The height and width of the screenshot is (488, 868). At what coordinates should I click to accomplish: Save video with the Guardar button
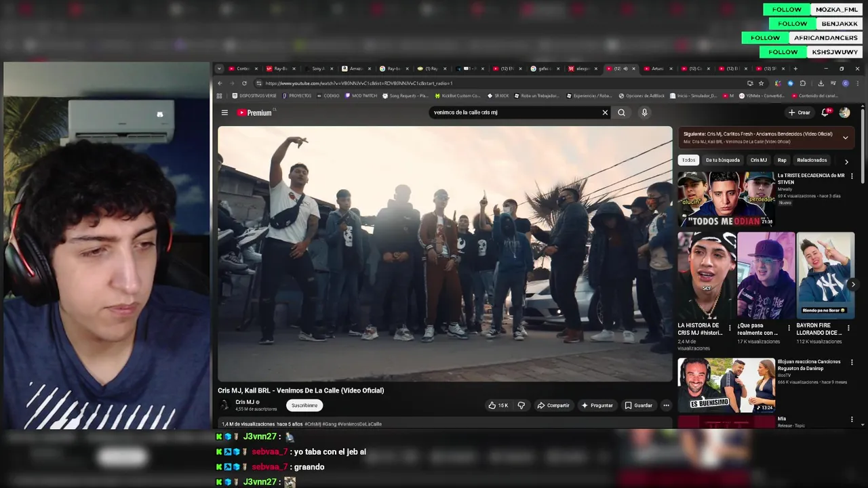click(638, 405)
